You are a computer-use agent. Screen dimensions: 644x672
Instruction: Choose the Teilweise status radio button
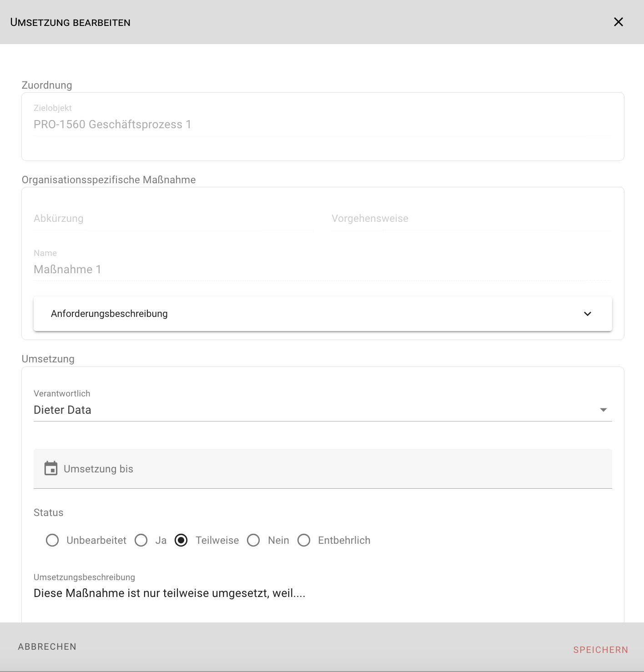coord(181,540)
